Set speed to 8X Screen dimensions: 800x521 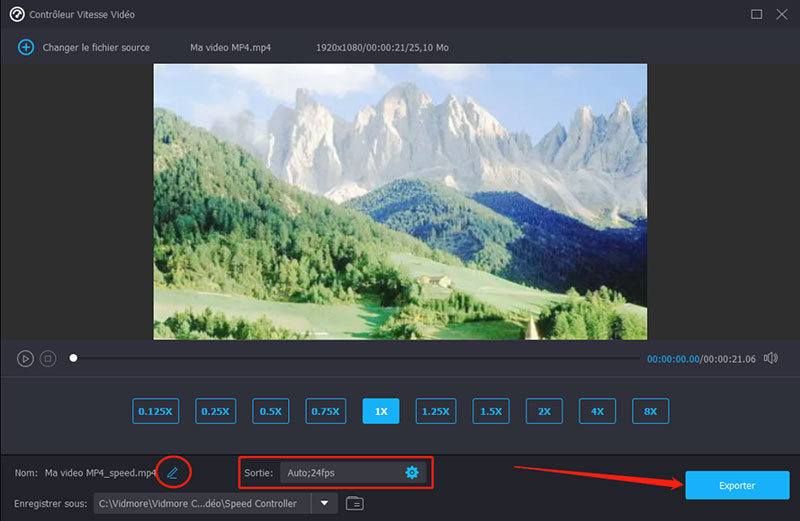click(x=650, y=411)
